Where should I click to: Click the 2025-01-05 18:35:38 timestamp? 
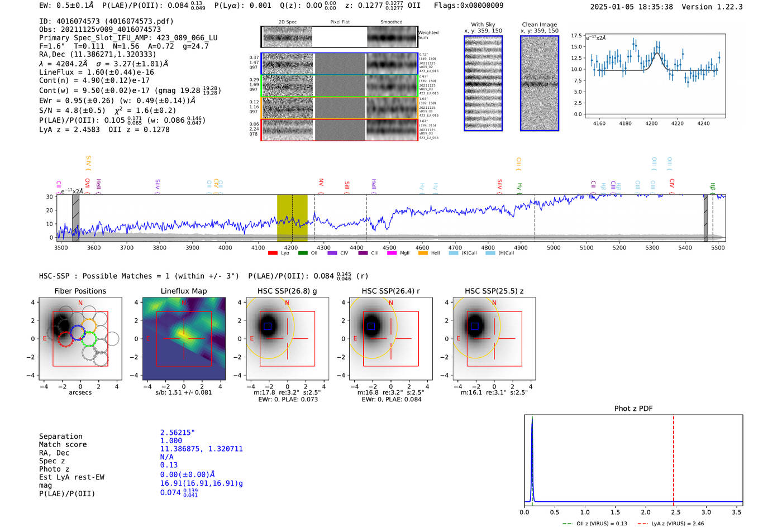pos(632,7)
